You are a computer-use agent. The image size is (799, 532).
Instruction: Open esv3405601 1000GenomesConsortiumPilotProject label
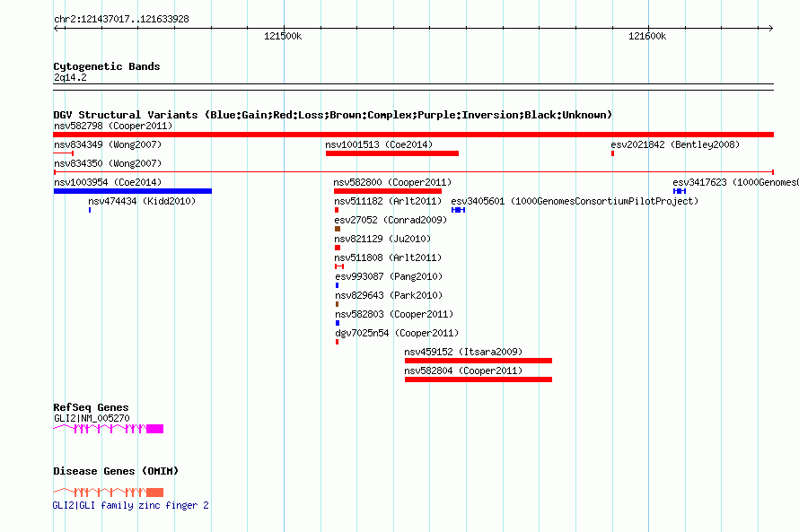click(575, 201)
